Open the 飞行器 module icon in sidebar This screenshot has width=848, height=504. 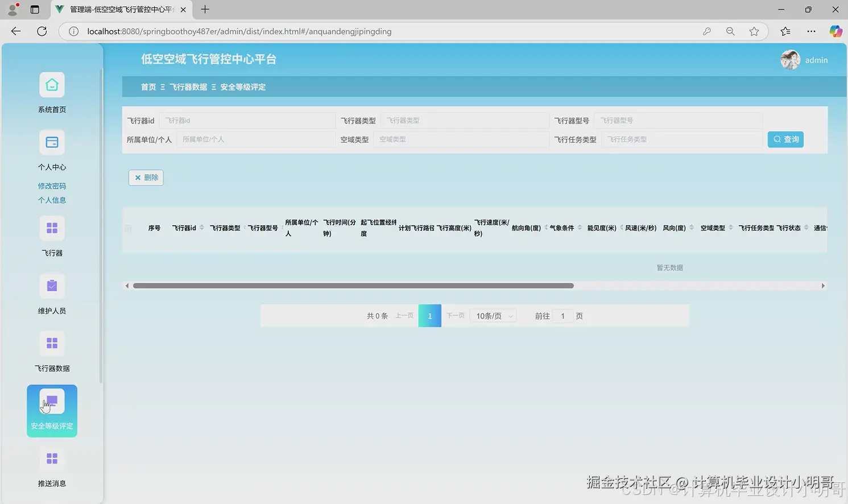[x=52, y=228]
